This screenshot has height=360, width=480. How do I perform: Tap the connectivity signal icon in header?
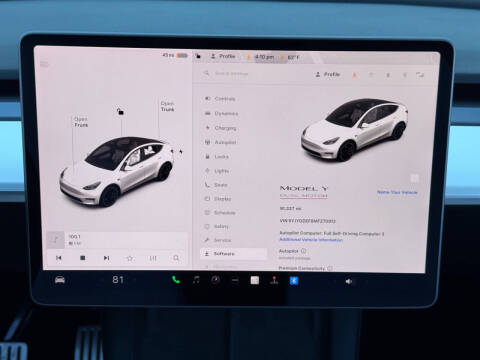[420, 75]
